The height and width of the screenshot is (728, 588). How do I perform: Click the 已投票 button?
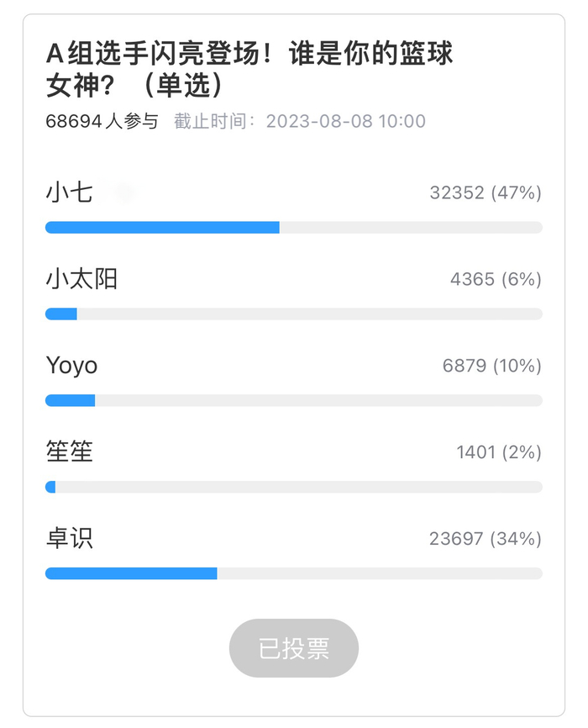point(294,648)
